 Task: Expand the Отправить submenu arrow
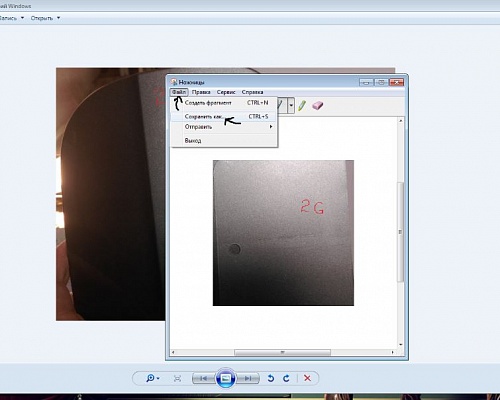pyautogui.click(x=271, y=127)
